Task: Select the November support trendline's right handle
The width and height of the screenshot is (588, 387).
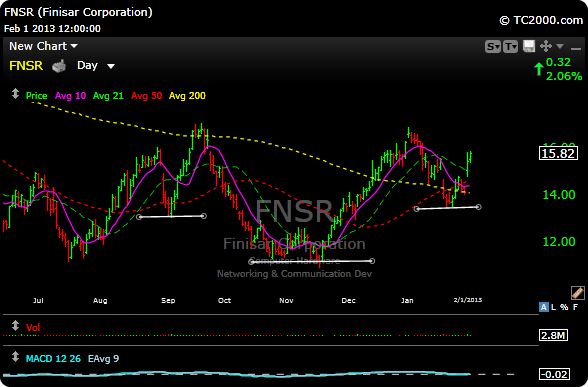Action: (x=372, y=261)
